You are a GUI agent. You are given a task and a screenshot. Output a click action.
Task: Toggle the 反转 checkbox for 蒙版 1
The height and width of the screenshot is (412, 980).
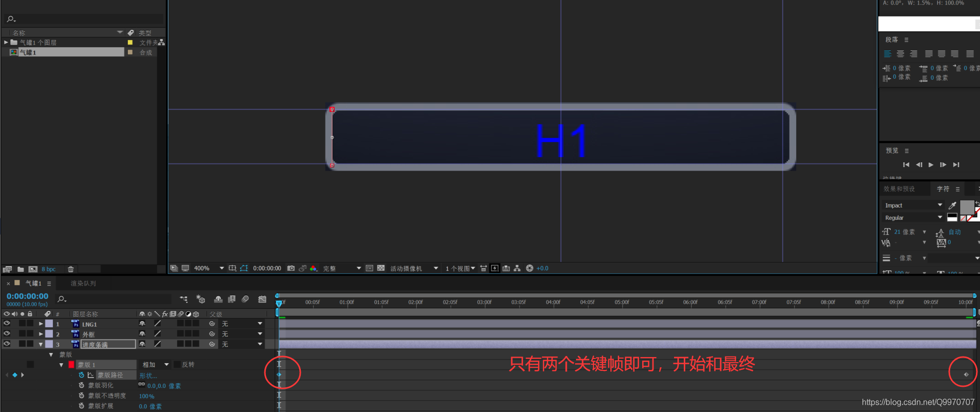pos(177,364)
